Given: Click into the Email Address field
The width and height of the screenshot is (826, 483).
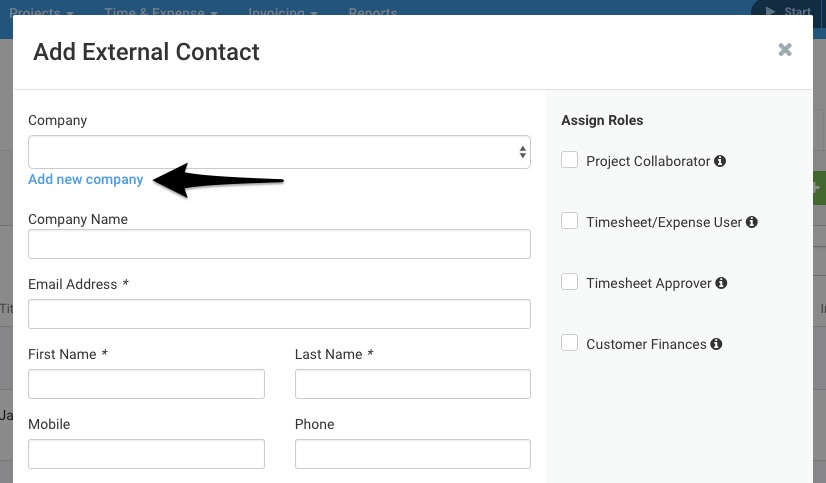Looking at the screenshot, I should (279, 314).
